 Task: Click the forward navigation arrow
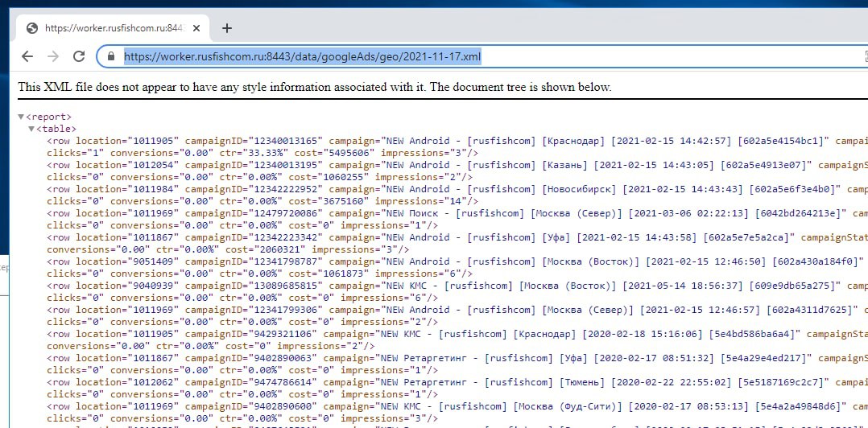click(x=53, y=56)
